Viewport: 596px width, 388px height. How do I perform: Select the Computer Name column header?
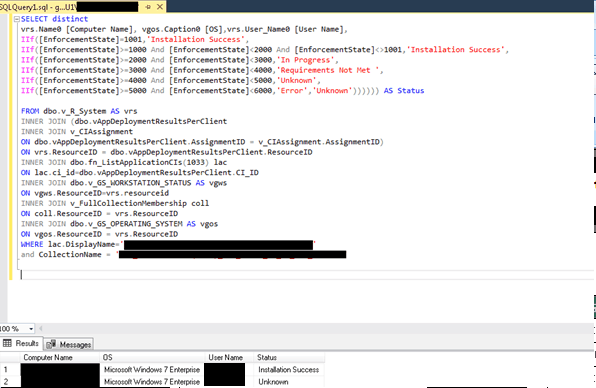click(60, 357)
